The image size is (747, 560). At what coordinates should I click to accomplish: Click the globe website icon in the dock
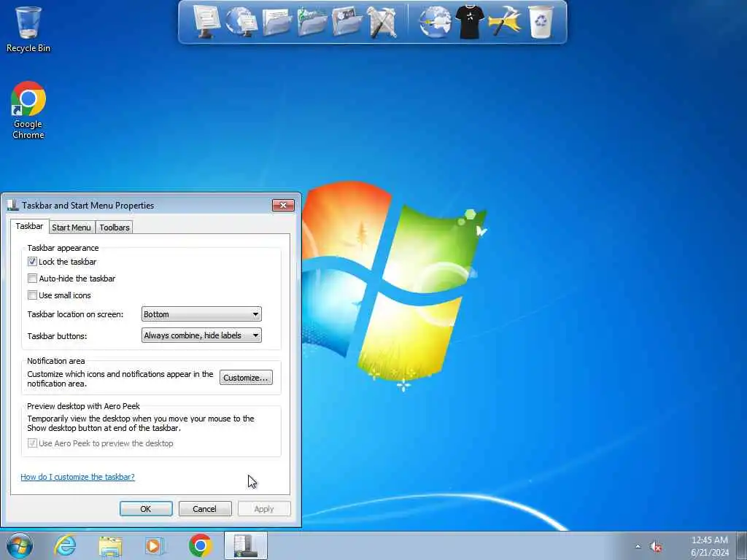coord(435,21)
